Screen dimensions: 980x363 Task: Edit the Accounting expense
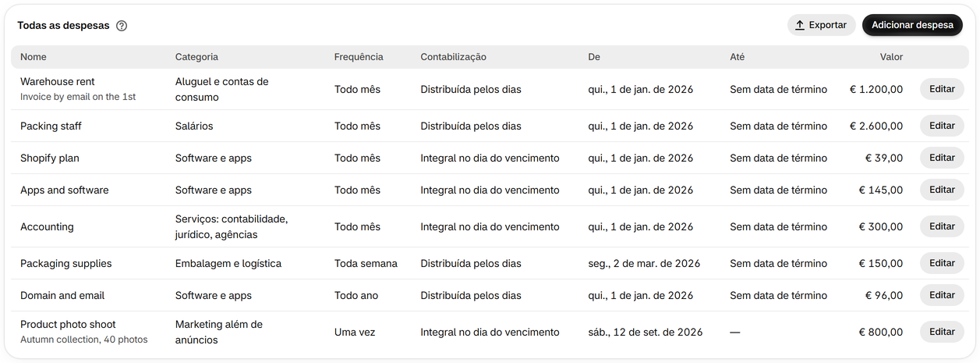pyautogui.click(x=942, y=226)
